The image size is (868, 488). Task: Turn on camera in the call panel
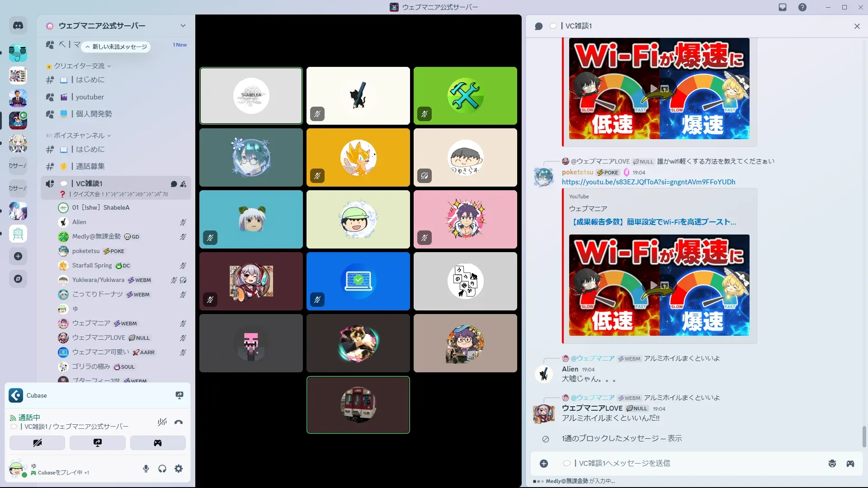37,443
